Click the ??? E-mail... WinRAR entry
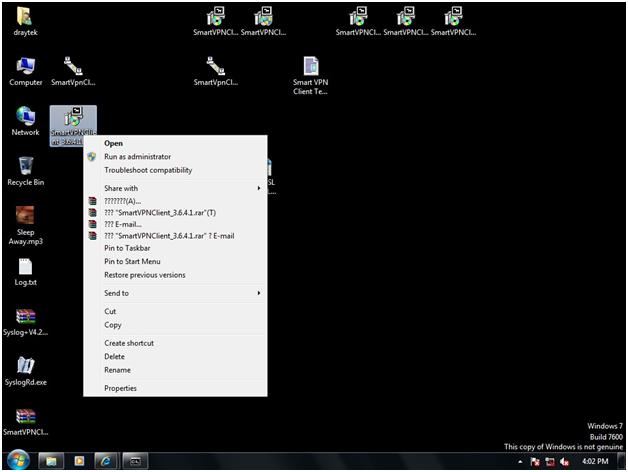Screen dimensions: 628x472 pos(175,224)
